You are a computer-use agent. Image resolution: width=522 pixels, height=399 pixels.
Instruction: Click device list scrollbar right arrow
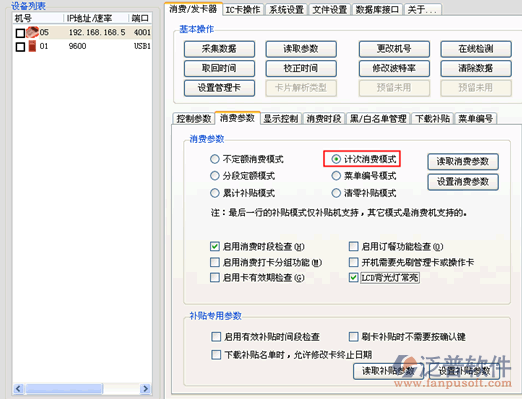click(x=145, y=388)
